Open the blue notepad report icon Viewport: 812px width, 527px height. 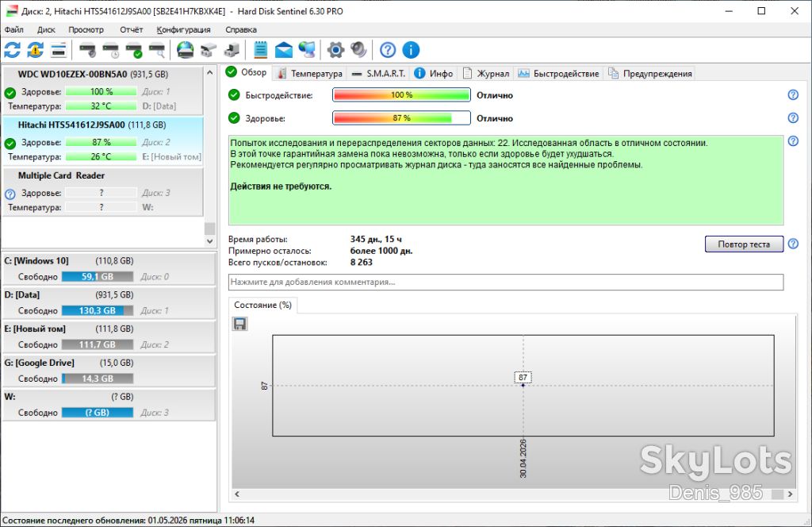260,50
